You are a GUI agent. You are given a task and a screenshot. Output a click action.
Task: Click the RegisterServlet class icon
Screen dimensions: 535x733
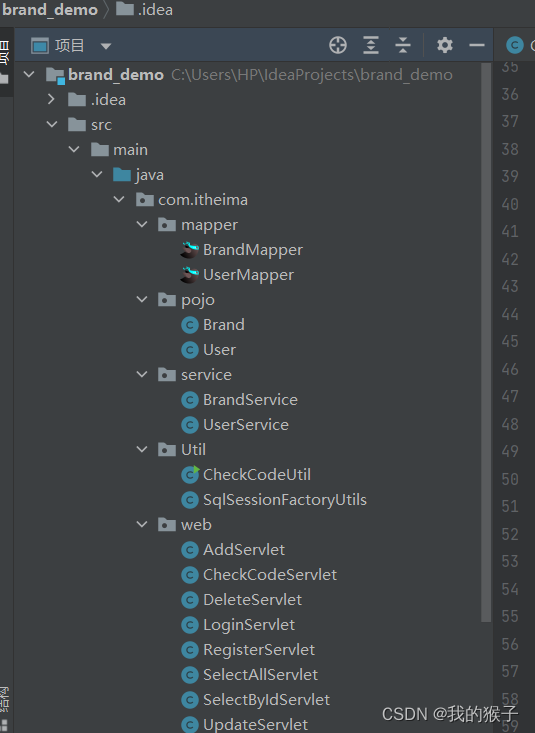tap(189, 650)
